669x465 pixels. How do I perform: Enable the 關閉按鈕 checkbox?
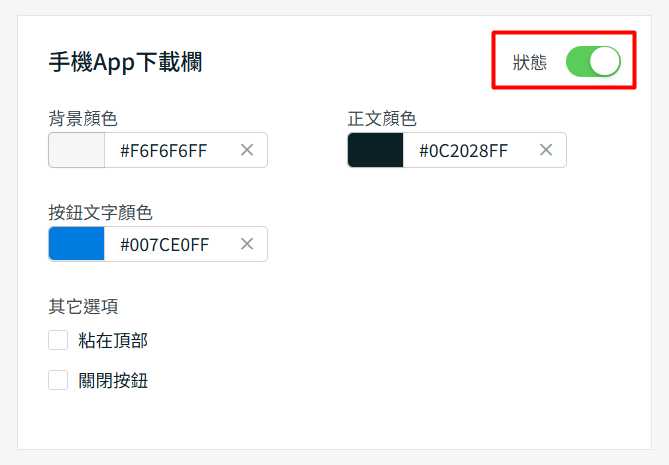coord(58,380)
